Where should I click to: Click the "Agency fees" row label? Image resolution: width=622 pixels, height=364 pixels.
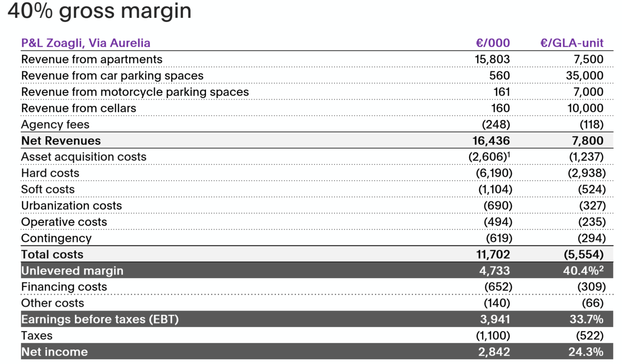tap(55, 125)
